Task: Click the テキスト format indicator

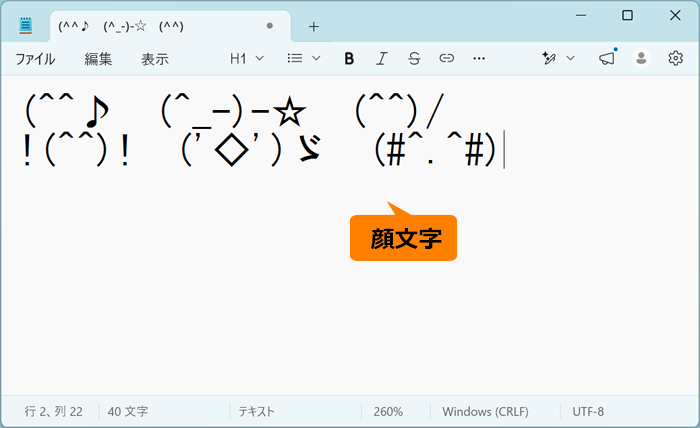Action: [256, 411]
